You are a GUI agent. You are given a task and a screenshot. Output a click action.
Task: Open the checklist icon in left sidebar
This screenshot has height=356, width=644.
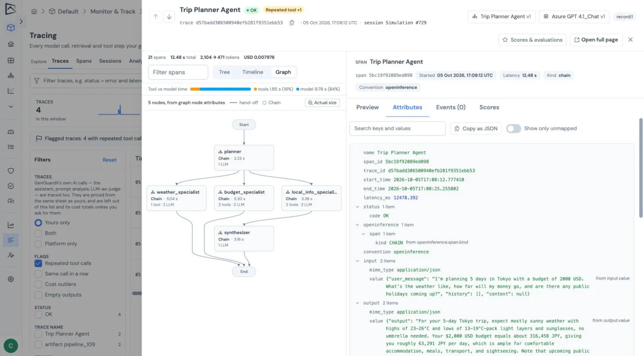[11, 146]
